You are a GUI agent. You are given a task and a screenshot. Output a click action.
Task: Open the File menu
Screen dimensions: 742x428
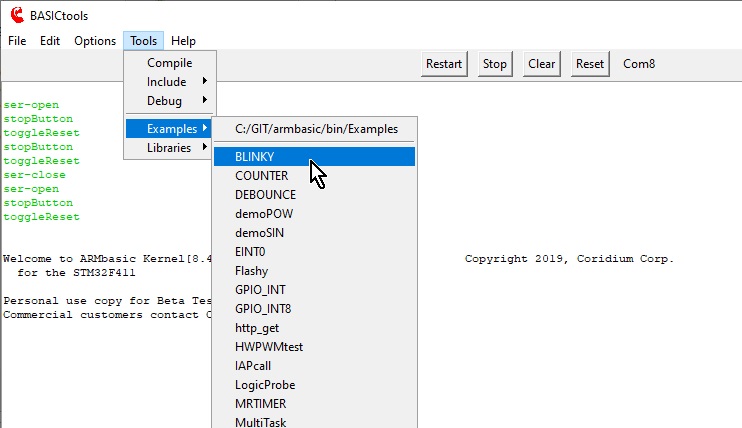coord(17,41)
